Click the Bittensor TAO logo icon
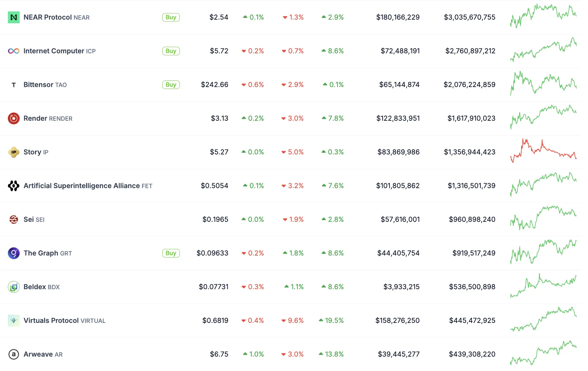Image resolution: width=588 pixels, height=371 pixels. (x=13, y=85)
